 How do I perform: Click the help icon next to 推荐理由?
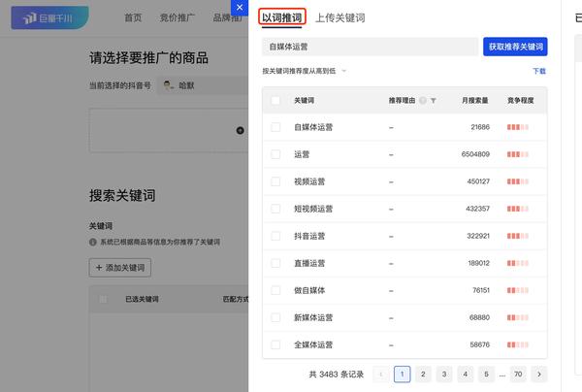423,101
